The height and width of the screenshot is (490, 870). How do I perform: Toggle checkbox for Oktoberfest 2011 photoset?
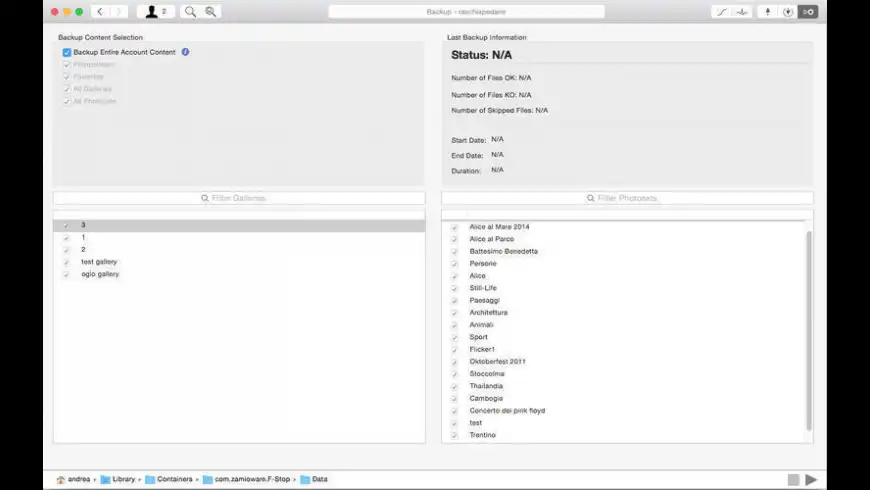(x=454, y=362)
